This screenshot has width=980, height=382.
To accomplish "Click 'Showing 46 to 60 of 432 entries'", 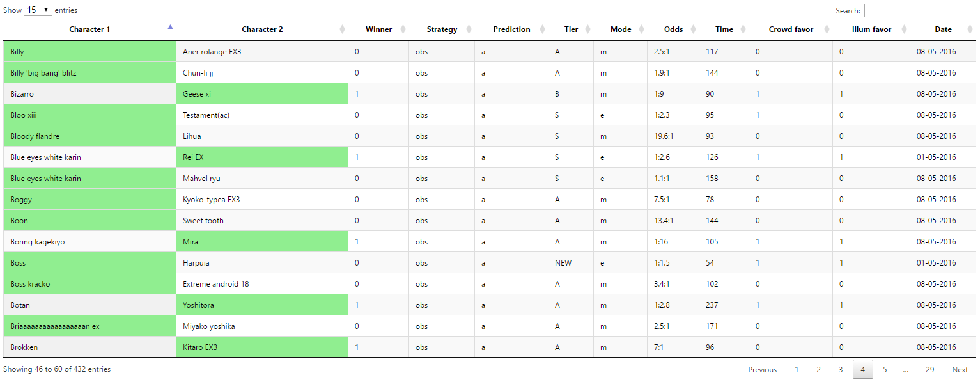I will (x=57, y=369).
